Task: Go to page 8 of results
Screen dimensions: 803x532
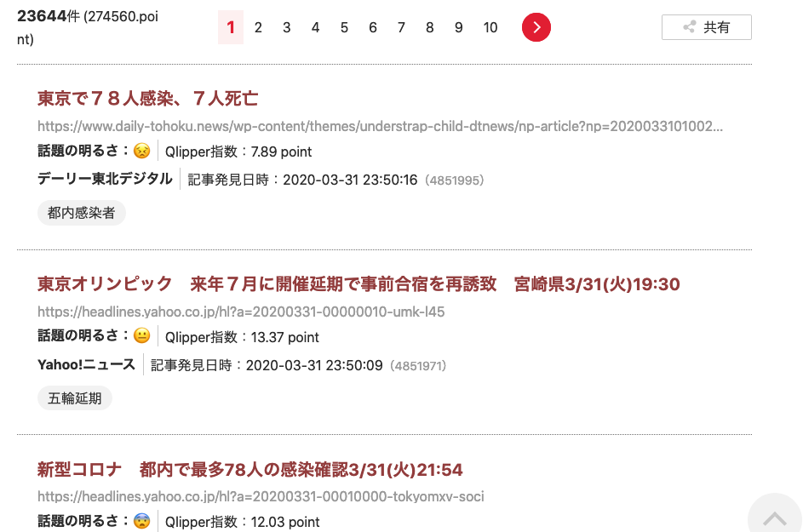Action: [x=430, y=28]
